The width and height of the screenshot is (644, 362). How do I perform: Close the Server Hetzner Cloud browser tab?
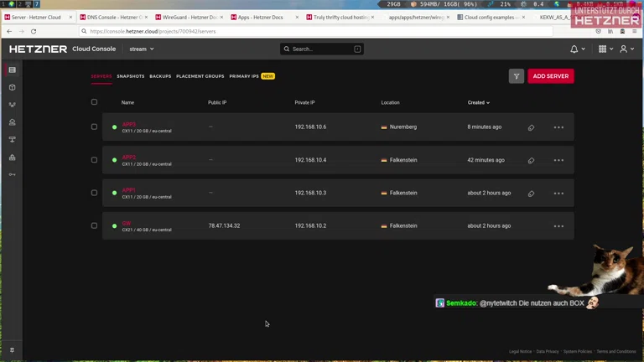70,18
